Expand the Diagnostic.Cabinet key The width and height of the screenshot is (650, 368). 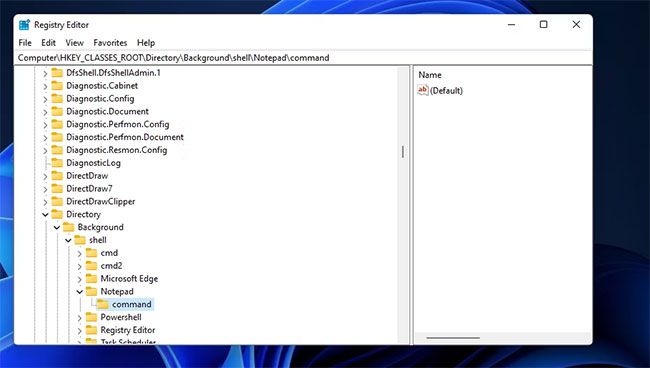[x=45, y=86]
